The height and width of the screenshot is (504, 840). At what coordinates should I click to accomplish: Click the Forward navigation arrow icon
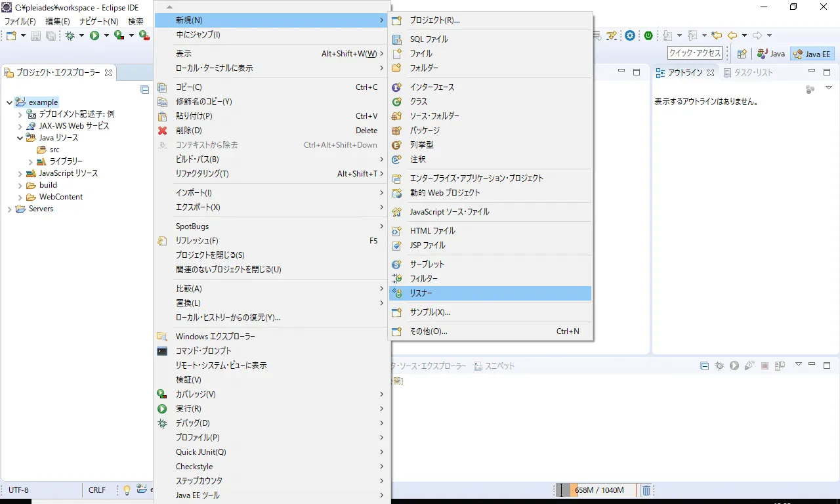pos(757,35)
